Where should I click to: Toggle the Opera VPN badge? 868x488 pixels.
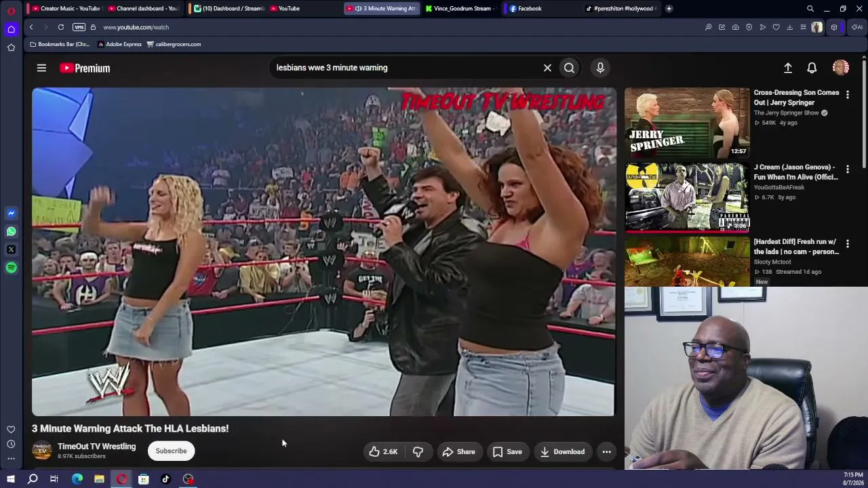coord(79,27)
